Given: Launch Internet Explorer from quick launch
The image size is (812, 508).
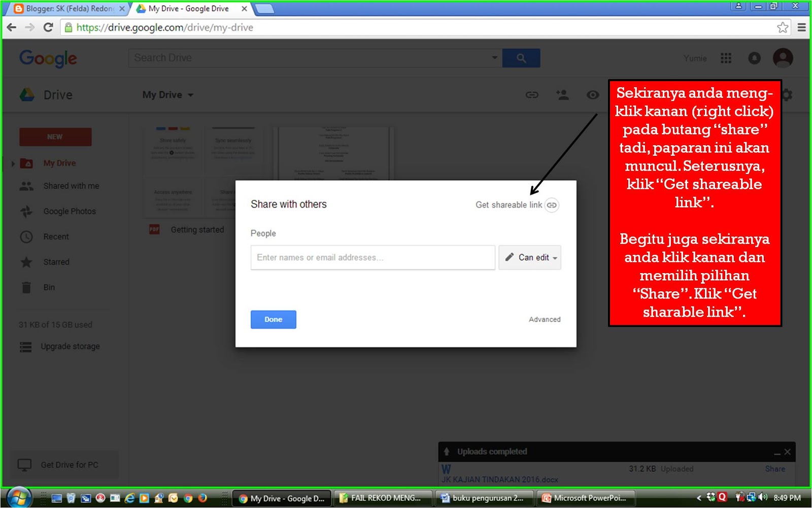Looking at the screenshot, I should tap(129, 498).
